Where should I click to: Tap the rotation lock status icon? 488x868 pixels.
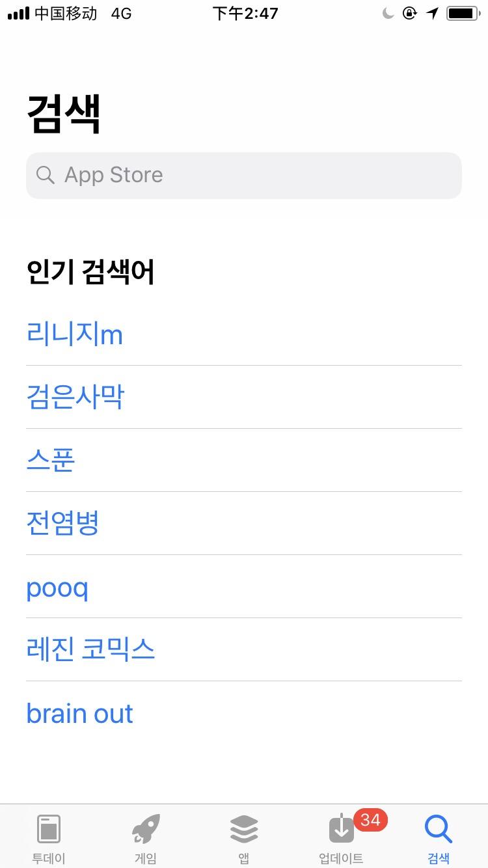click(x=409, y=13)
